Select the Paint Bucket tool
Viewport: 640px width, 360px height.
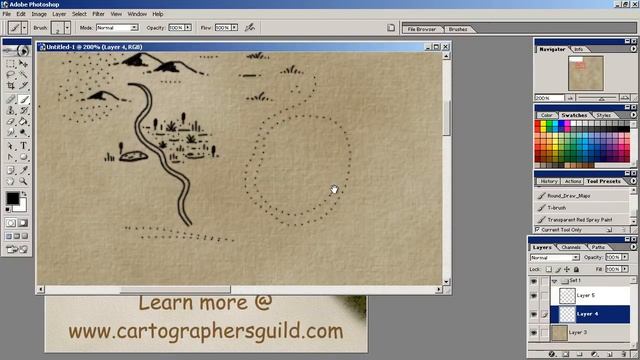tap(23, 122)
